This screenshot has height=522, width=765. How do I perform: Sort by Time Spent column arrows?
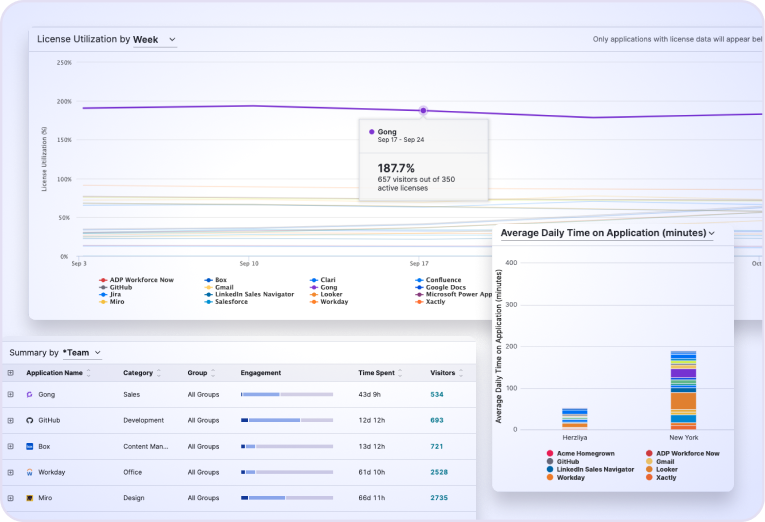400,373
